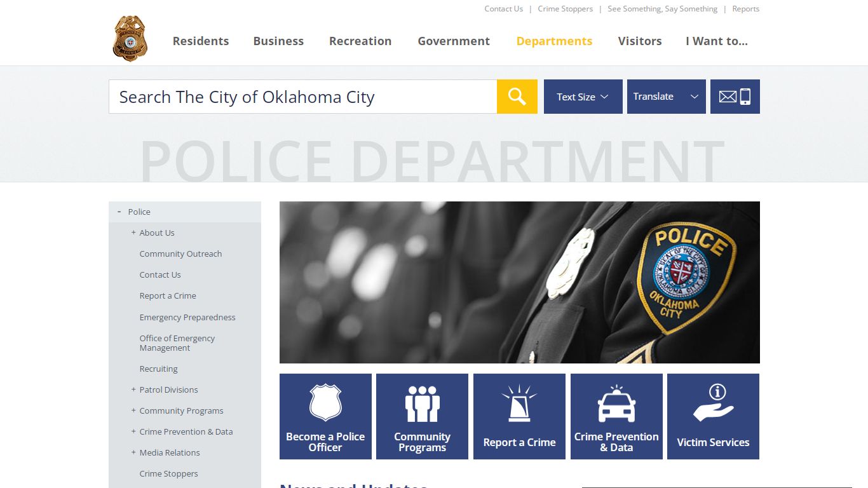Screen dimensions: 868x488
Task: Open the I Want to... menu
Action: [x=717, y=41]
